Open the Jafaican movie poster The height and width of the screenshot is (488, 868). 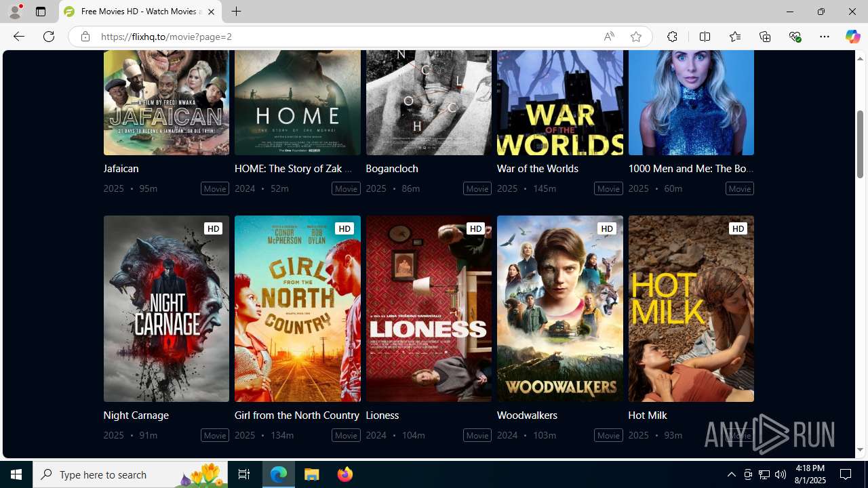(x=166, y=102)
